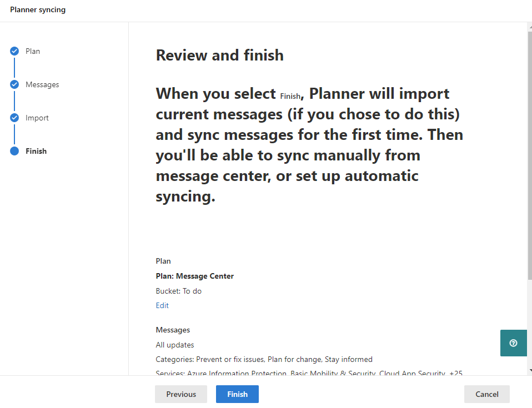This screenshot has height=408, width=532.
Task: Click the Finish step circle indicator
Action: [x=14, y=151]
